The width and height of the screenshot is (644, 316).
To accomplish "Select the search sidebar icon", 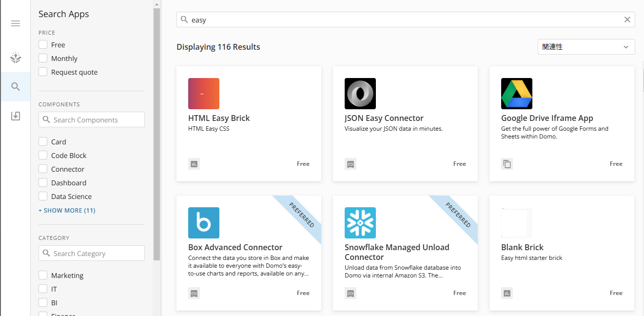I will [x=16, y=87].
